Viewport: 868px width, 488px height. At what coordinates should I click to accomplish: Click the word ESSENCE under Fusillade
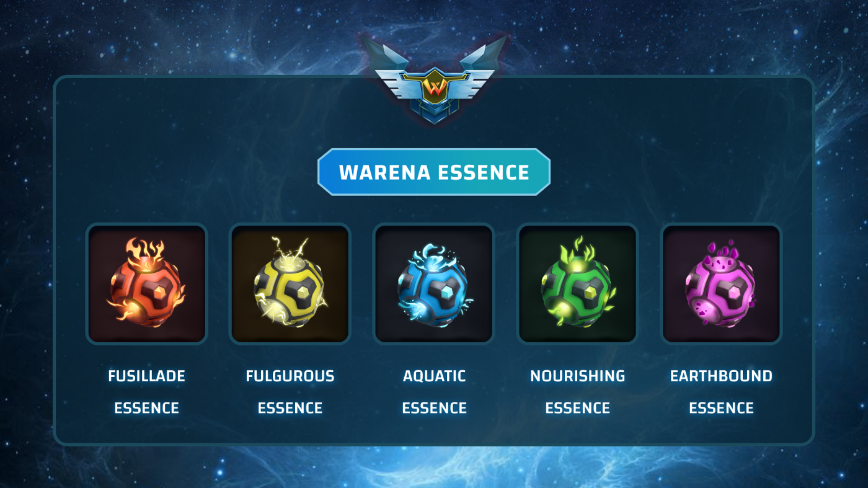[x=146, y=408]
